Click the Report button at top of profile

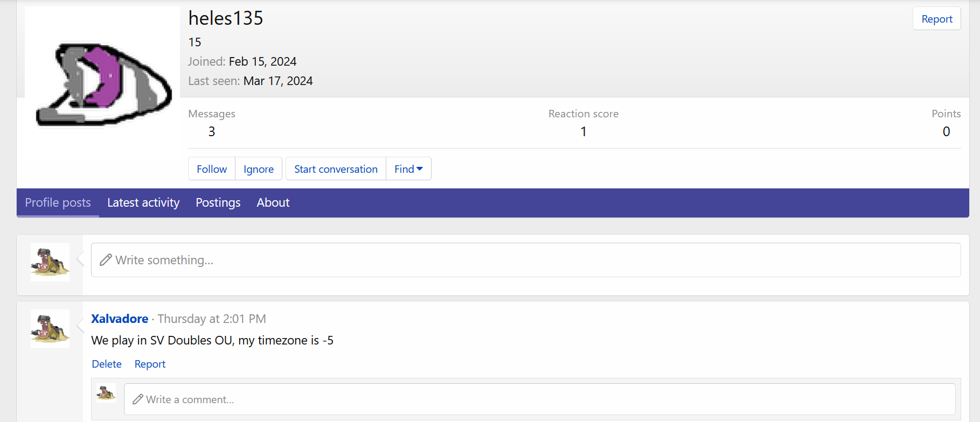936,19
